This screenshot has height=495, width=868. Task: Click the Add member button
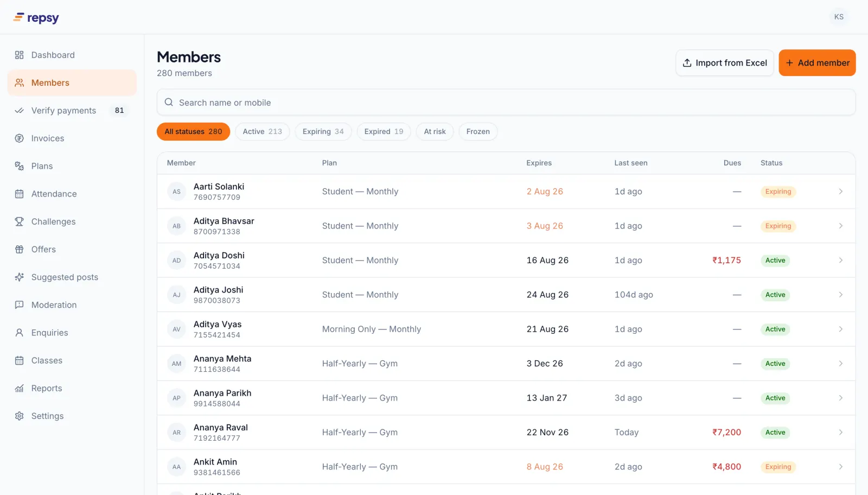tap(817, 63)
